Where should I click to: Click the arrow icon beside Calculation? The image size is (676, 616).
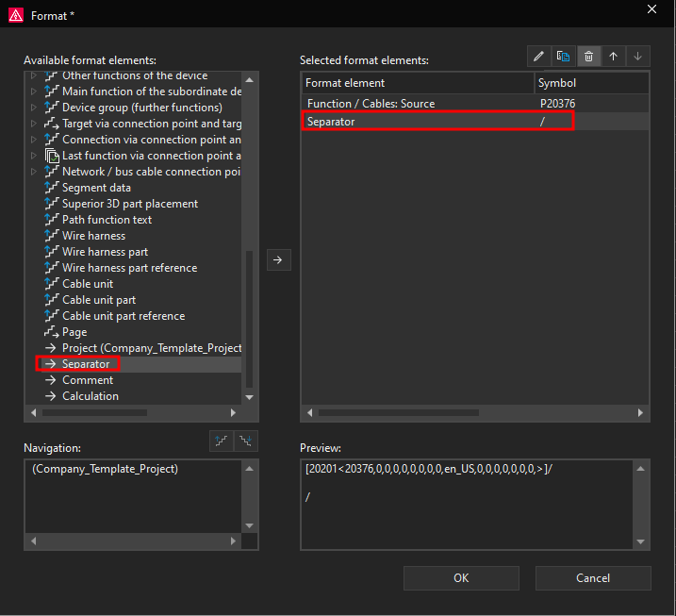51,395
